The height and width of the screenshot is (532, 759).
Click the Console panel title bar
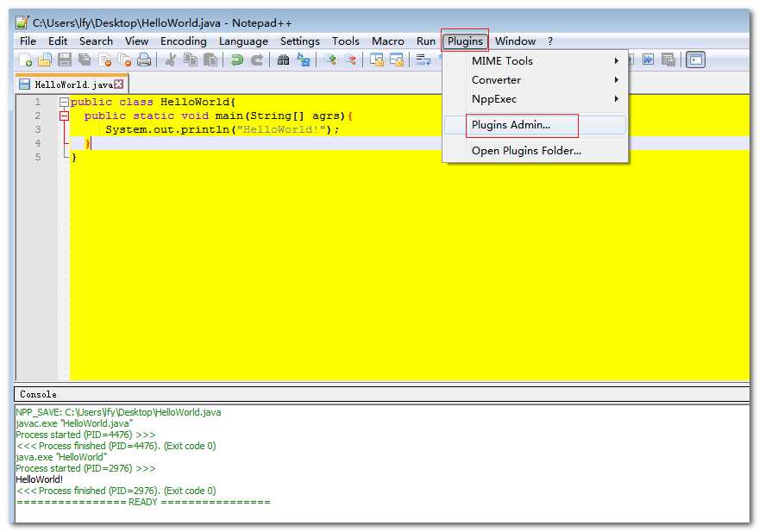tap(382, 394)
